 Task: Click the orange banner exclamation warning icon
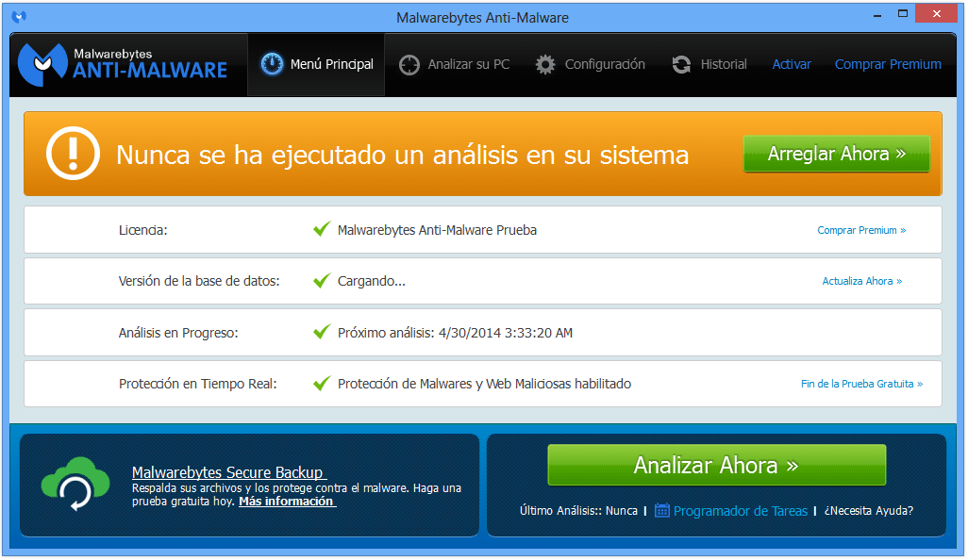[73, 154]
